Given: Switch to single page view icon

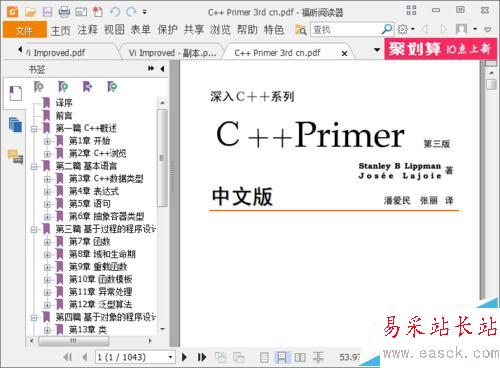Looking at the screenshot, I should [x=264, y=357].
